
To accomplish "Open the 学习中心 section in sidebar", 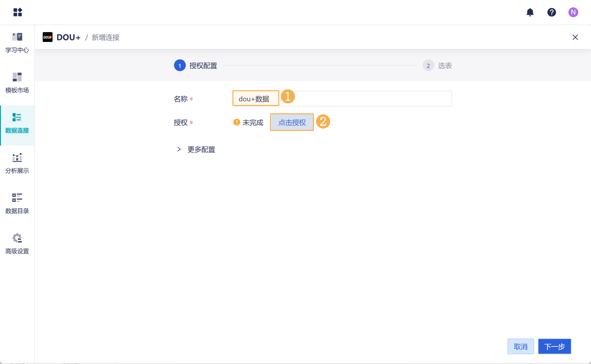I will pyautogui.click(x=17, y=43).
